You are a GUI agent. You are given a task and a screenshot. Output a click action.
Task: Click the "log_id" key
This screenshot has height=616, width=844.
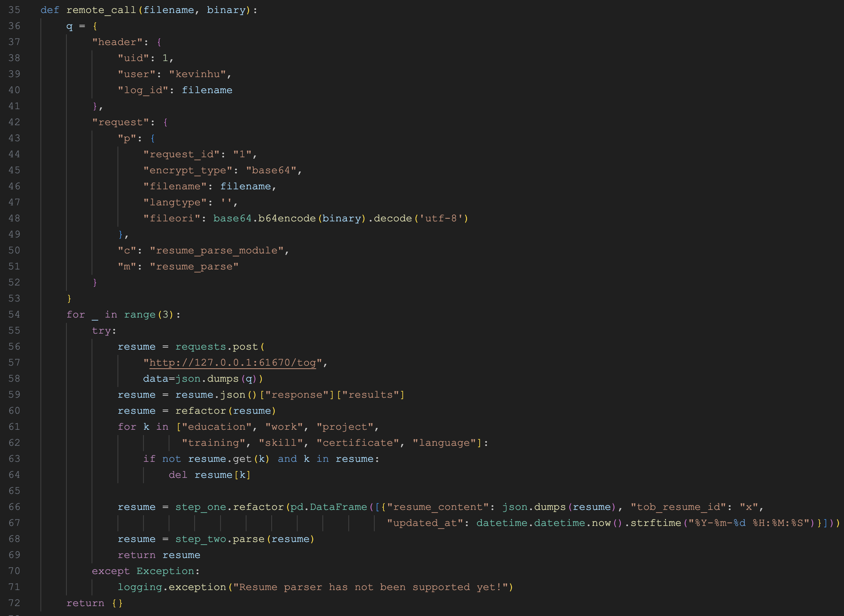click(x=143, y=90)
